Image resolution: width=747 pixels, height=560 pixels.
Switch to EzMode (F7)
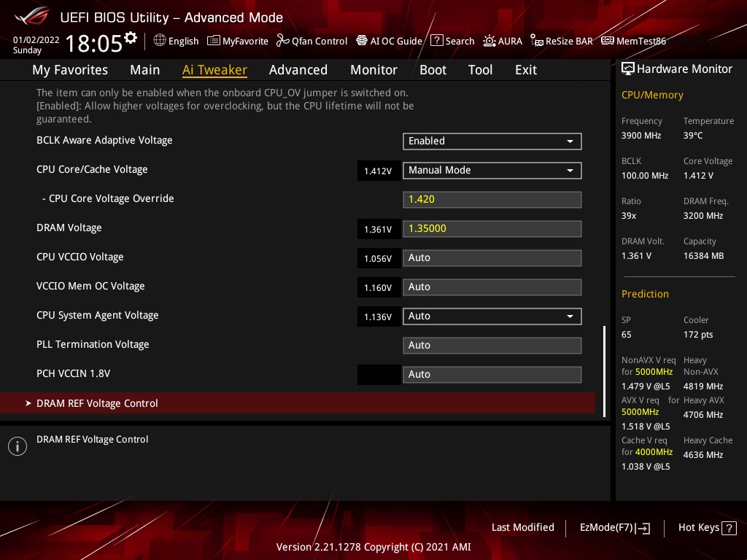tap(614, 528)
